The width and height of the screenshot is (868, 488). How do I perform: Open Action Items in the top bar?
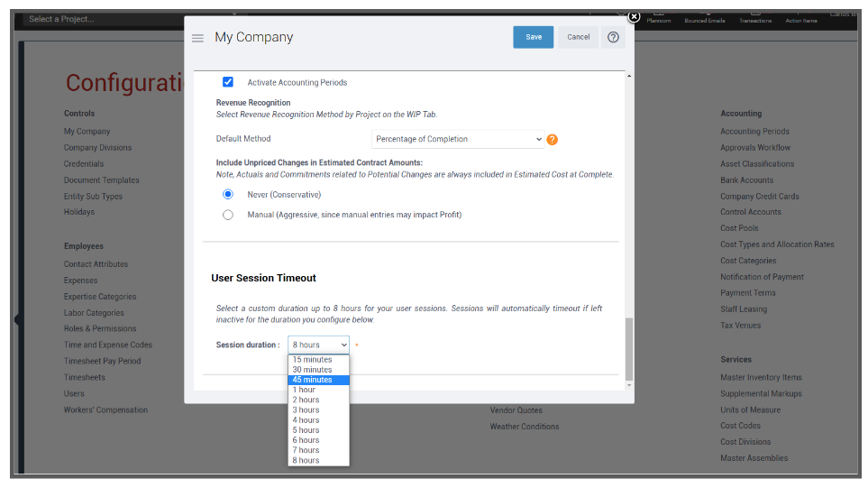coord(800,16)
